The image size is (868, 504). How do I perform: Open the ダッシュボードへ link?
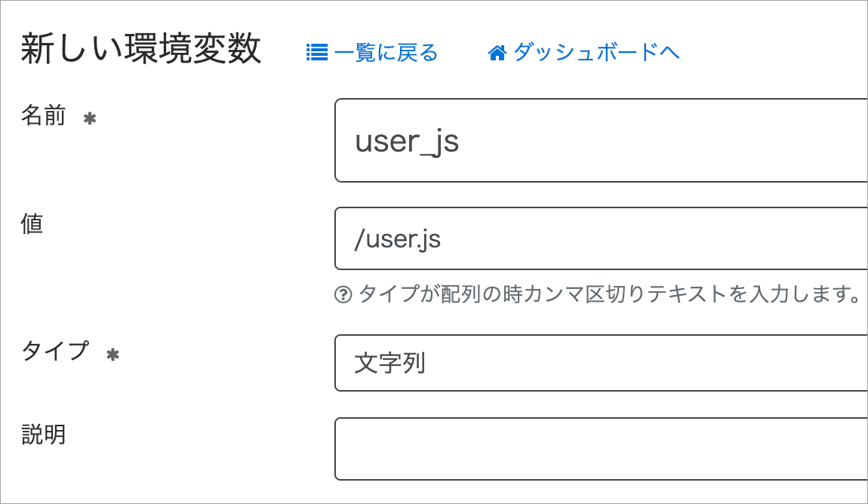[583, 53]
